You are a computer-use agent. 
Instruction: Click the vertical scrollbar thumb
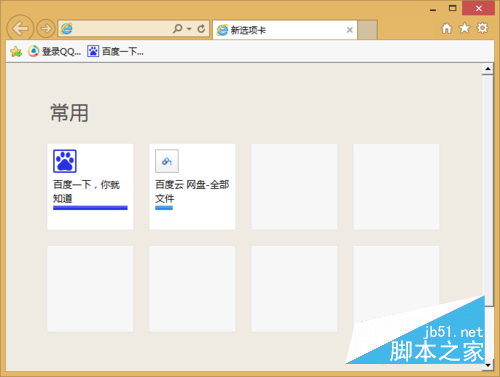click(x=488, y=191)
